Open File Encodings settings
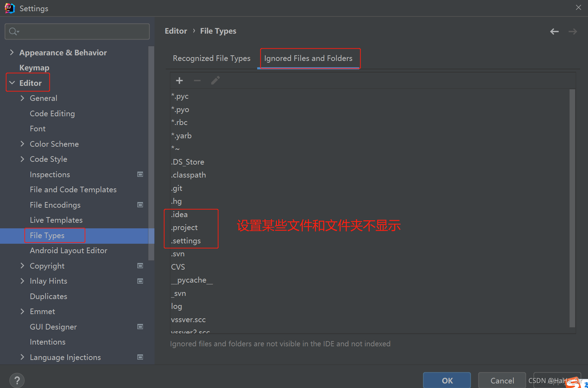Viewport: 588px width, 388px height. click(x=55, y=205)
